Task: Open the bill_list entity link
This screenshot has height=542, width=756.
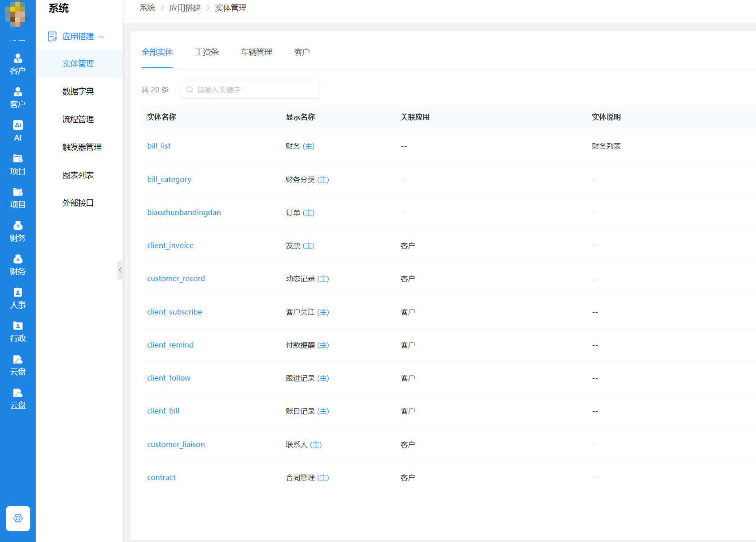Action: pyautogui.click(x=159, y=146)
